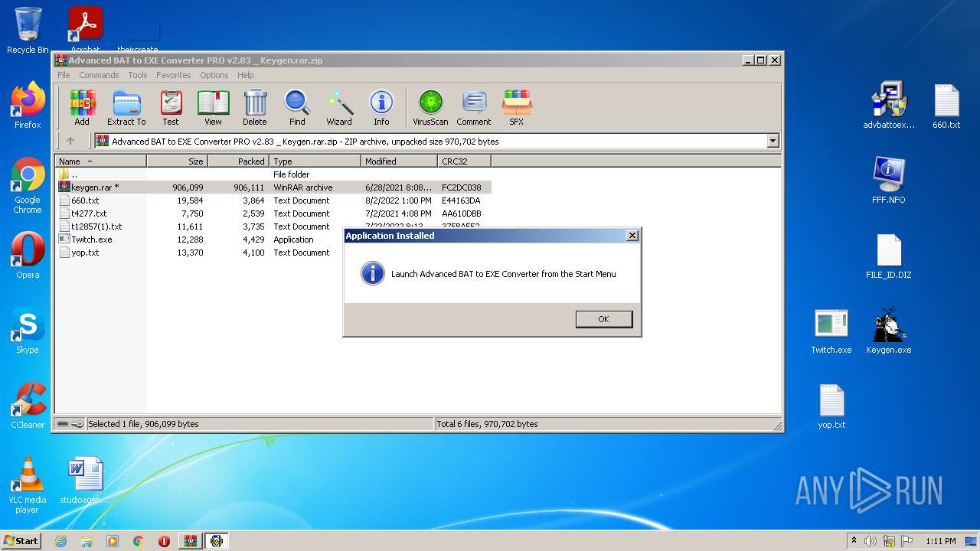
Task: Select the yop.txt desktop file
Action: [831, 406]
